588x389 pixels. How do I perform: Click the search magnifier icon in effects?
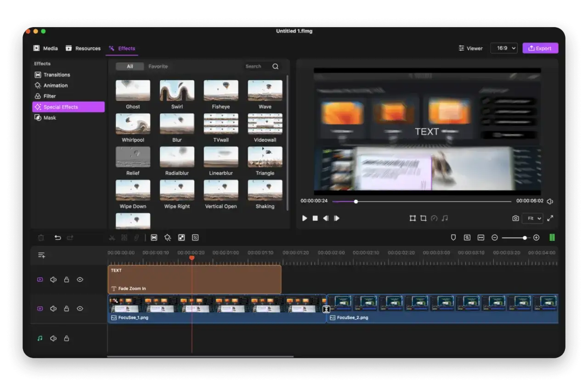click(x=275, y=67)
